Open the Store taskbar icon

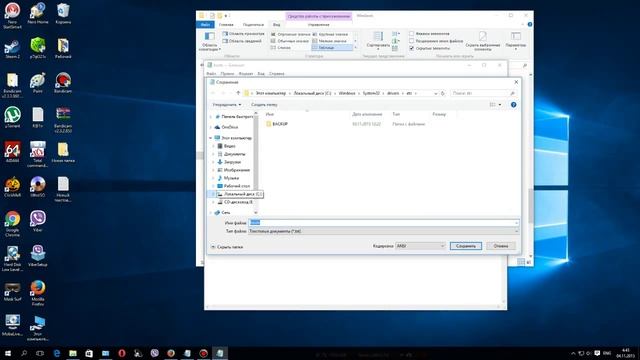pyautogui.click(x=89, y=353)
